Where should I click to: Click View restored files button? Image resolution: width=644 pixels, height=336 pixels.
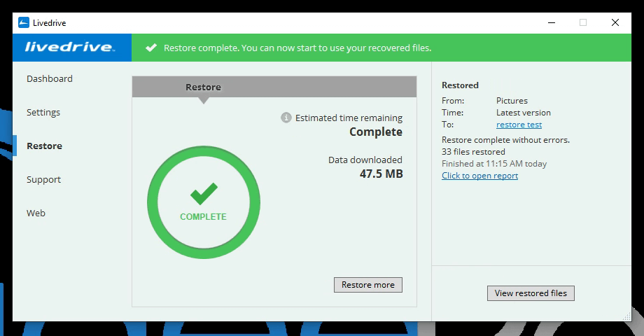pos(531,293)
